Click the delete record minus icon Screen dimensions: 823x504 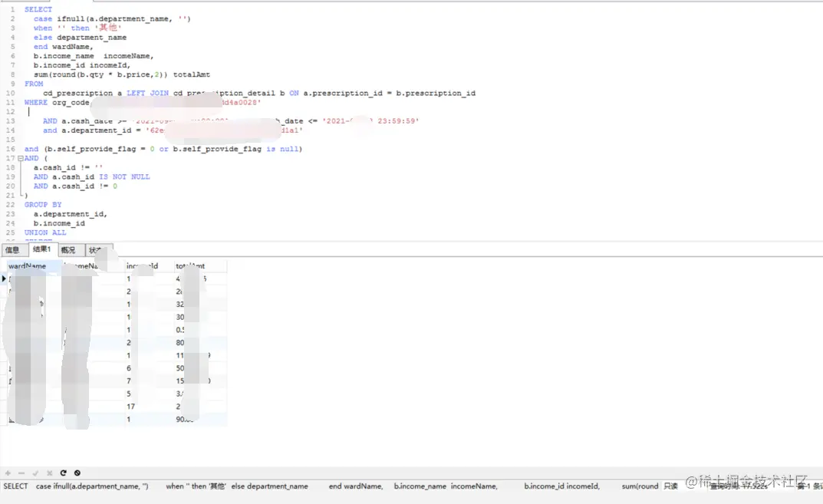pos(21,473)
